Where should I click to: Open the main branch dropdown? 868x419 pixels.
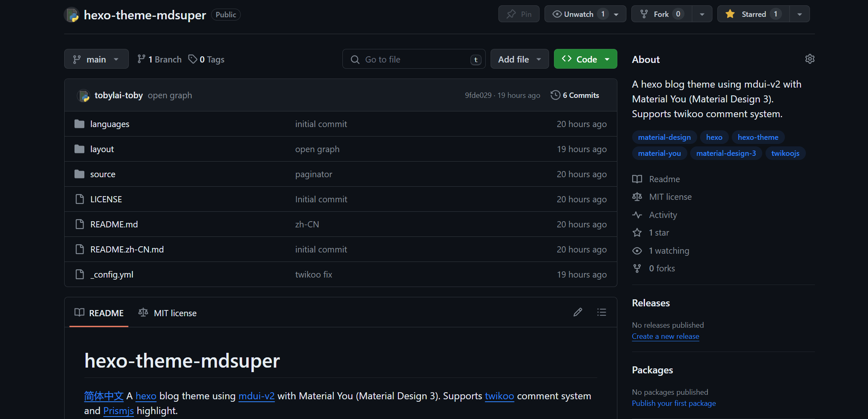[96, 59]
